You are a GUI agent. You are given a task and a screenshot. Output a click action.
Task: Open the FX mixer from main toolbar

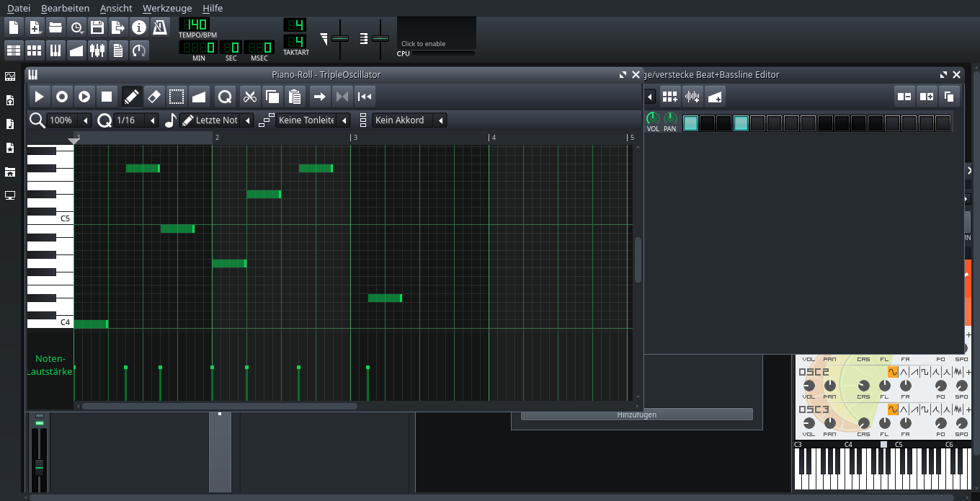(97, 50)
